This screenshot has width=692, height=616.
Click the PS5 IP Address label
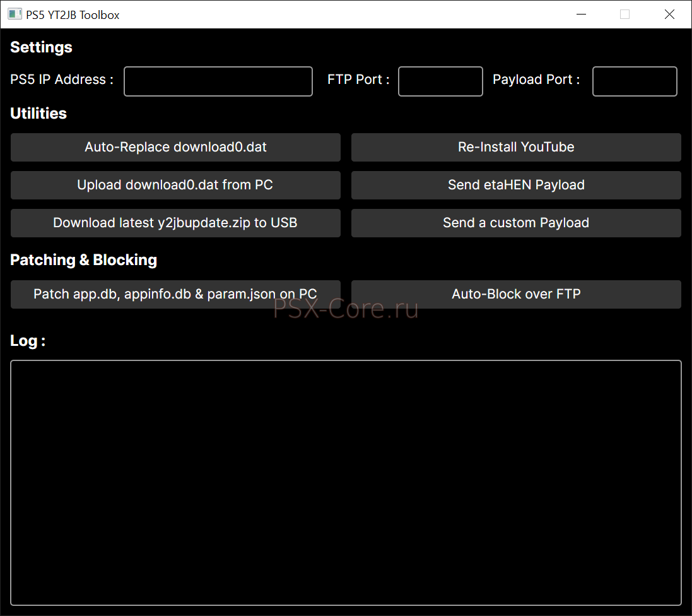click(61, 80)
